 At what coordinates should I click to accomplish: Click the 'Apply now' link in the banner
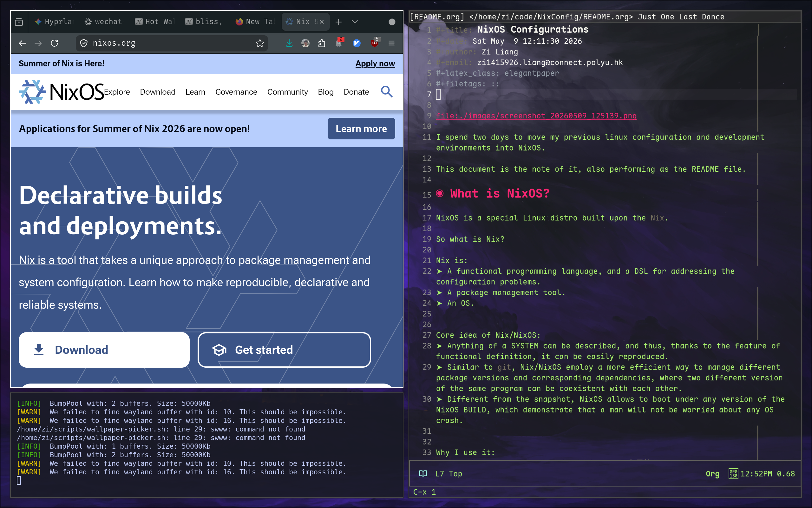375,63
